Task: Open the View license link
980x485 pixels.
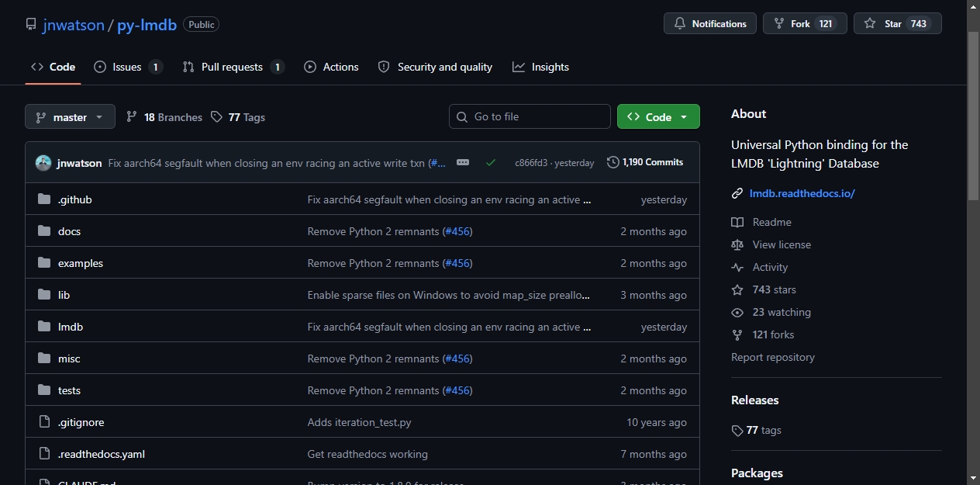Action: click(x=782, y=244)
